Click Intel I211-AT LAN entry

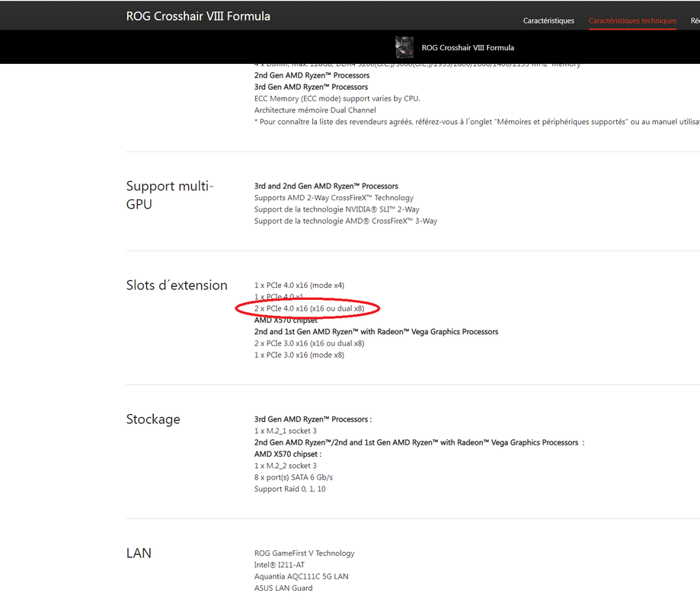pyautogui.click(x=279, y=565)
